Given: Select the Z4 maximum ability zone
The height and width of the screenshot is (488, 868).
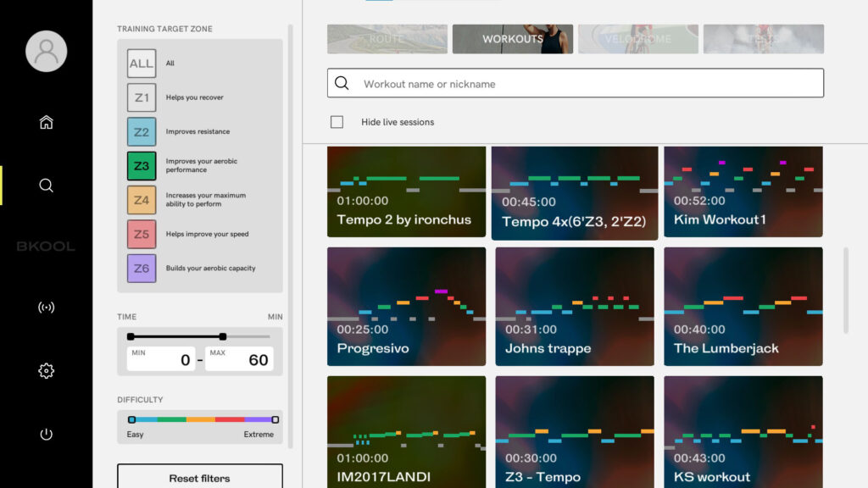Looking at the screenshot, I should tap(142, 200).
